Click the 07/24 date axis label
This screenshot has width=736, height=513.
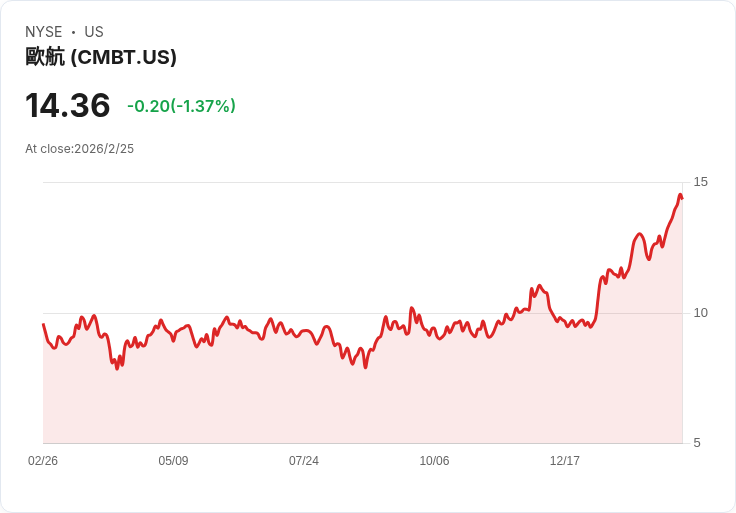click(304, 461)
